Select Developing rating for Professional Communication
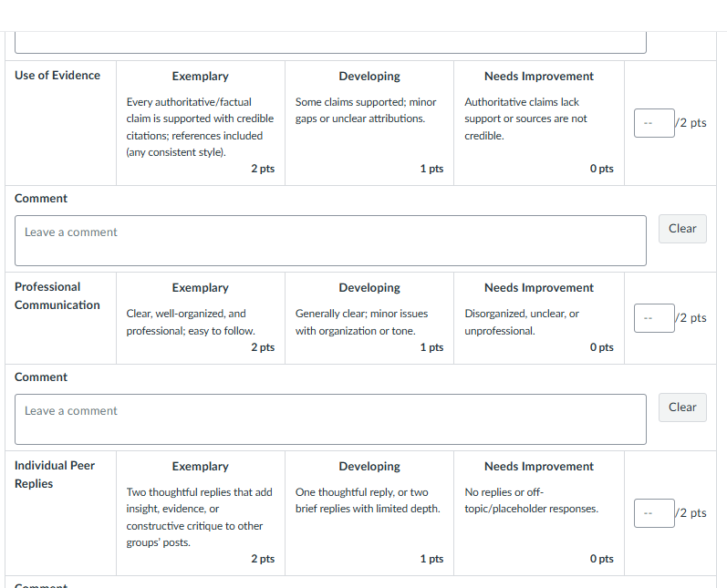 (x=369, y=318)
